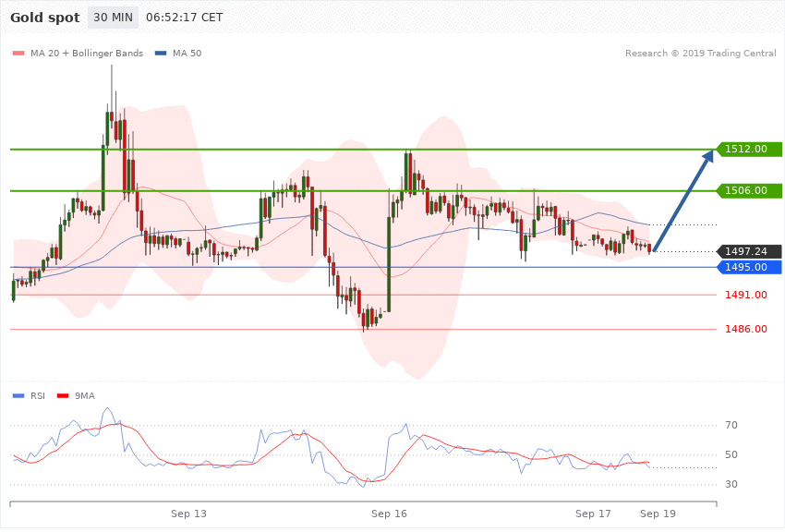Click the 1495.00 pivot price tag
This screenshot has height=532, width=785.
coord(749,267)
